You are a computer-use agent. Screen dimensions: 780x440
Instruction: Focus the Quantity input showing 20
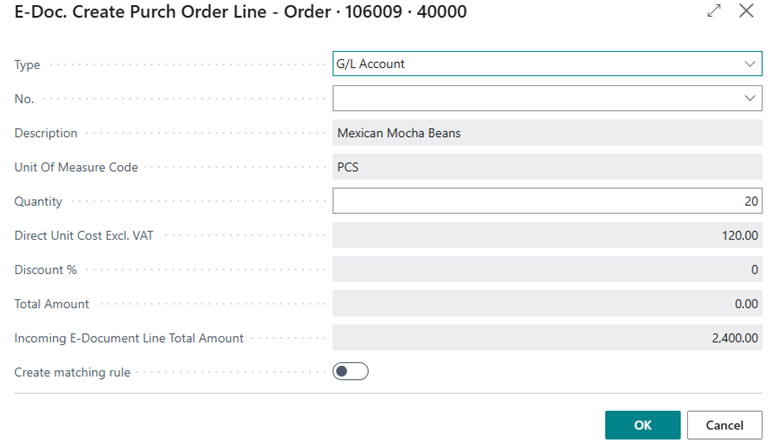tap(547, 201)
